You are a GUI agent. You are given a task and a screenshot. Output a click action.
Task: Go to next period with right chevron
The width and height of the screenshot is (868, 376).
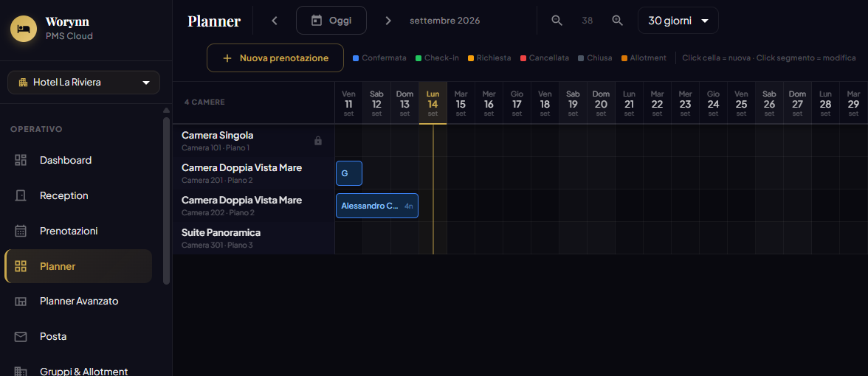click(388, 21)
